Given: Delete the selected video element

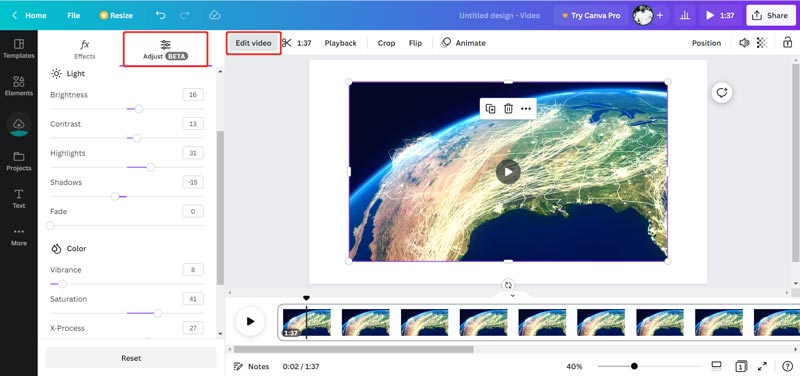Looking at the screenshot, I should [508, 109].
